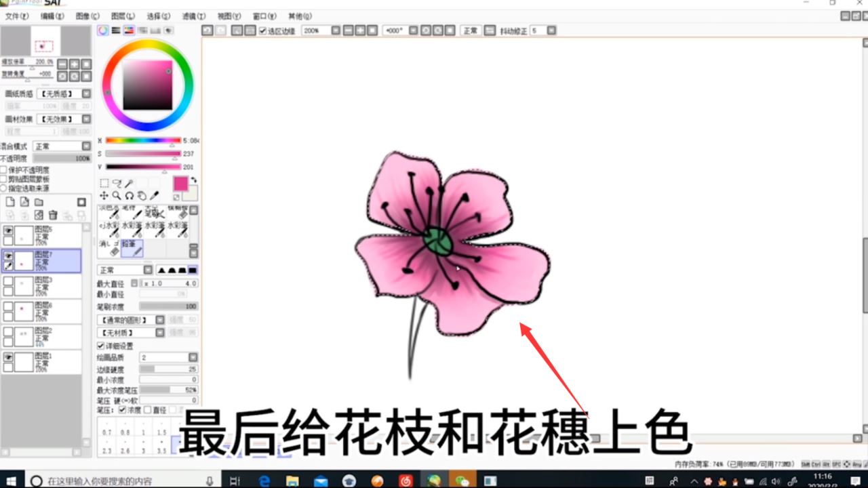Toggle the 直径 pressure checkbox

[x=148, y=410]
